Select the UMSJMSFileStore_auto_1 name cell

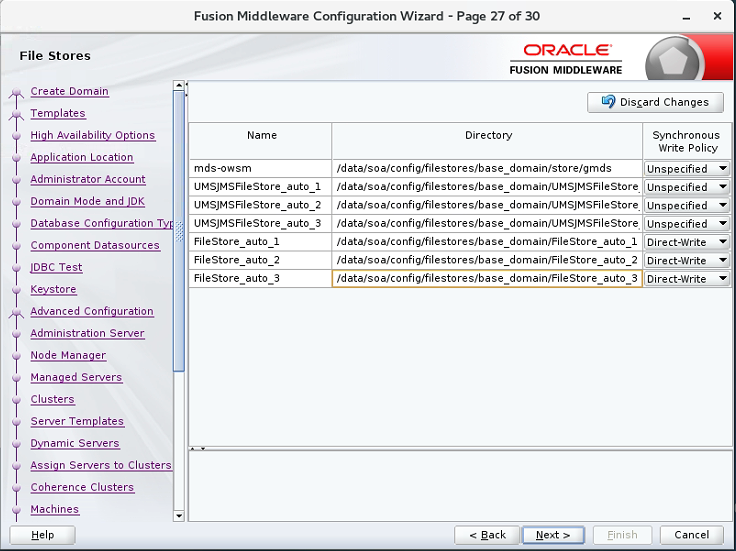pyautogui.click(x=261, y=187)
